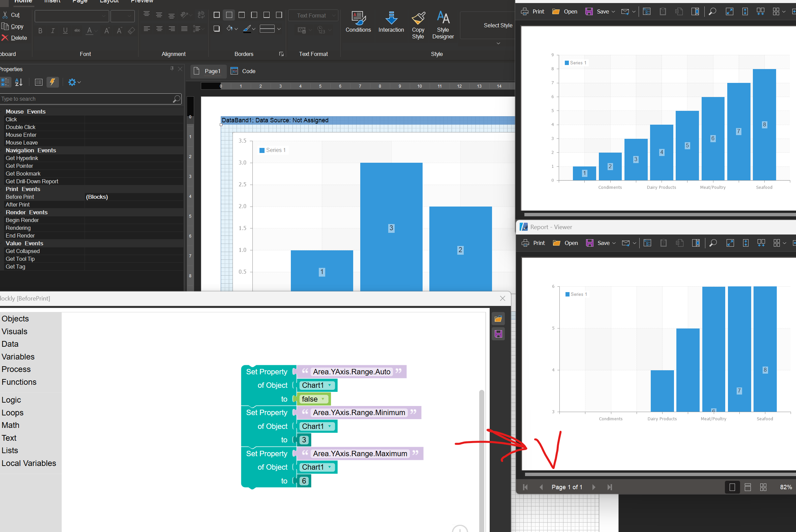Switch to the Page1 tab

208,71
